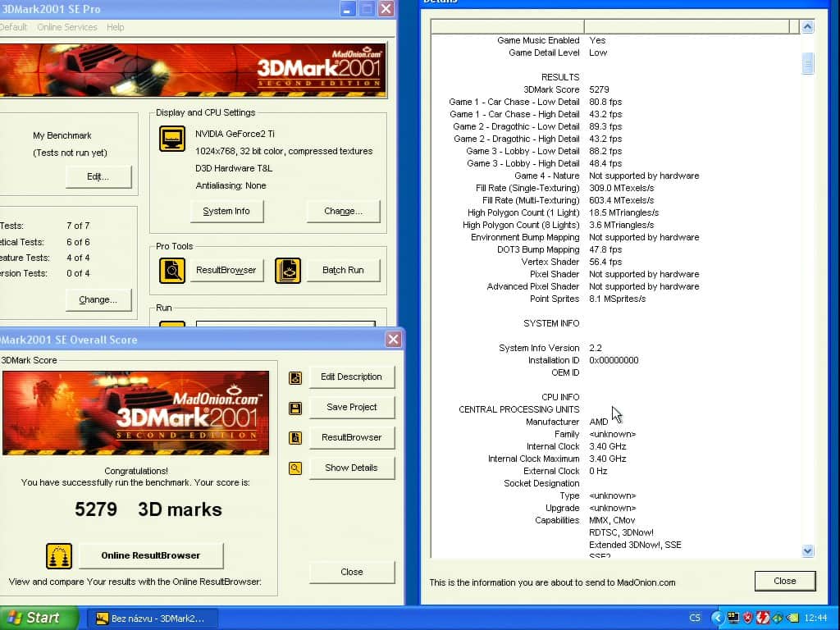Click ResultBrowser in the Overall Score dialog
The image size is (840, 630).
(351, 438)
